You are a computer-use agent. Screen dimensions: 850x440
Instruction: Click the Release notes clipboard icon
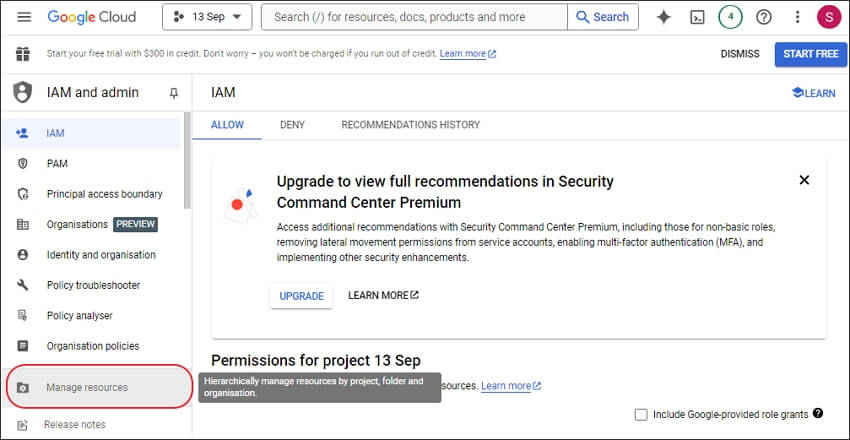point(22,425)
